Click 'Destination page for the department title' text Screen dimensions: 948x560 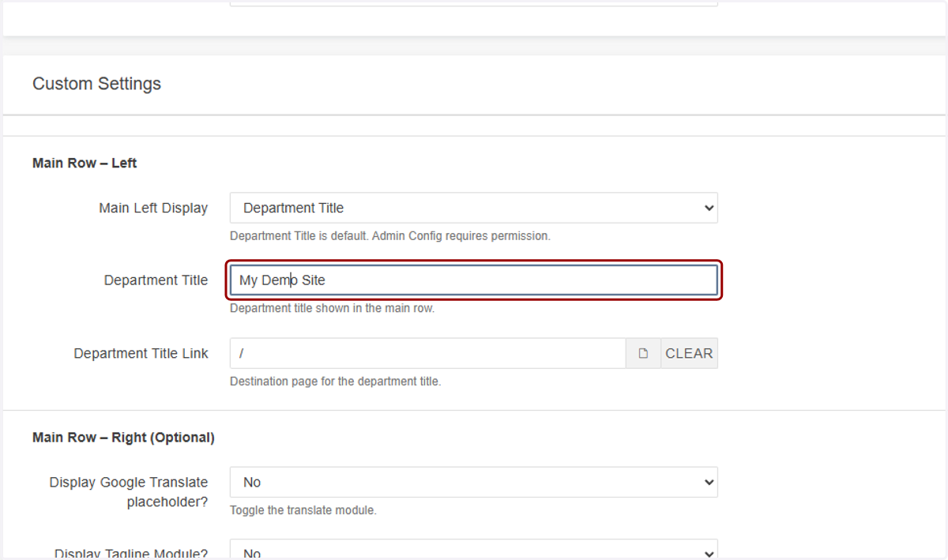[x=335, y=381]
